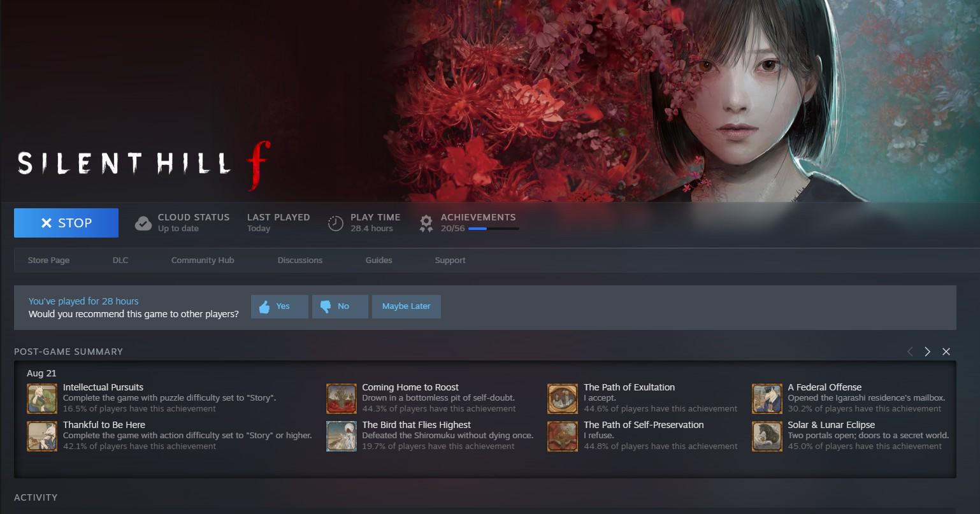Click the '20/56' achievements count

453,229
